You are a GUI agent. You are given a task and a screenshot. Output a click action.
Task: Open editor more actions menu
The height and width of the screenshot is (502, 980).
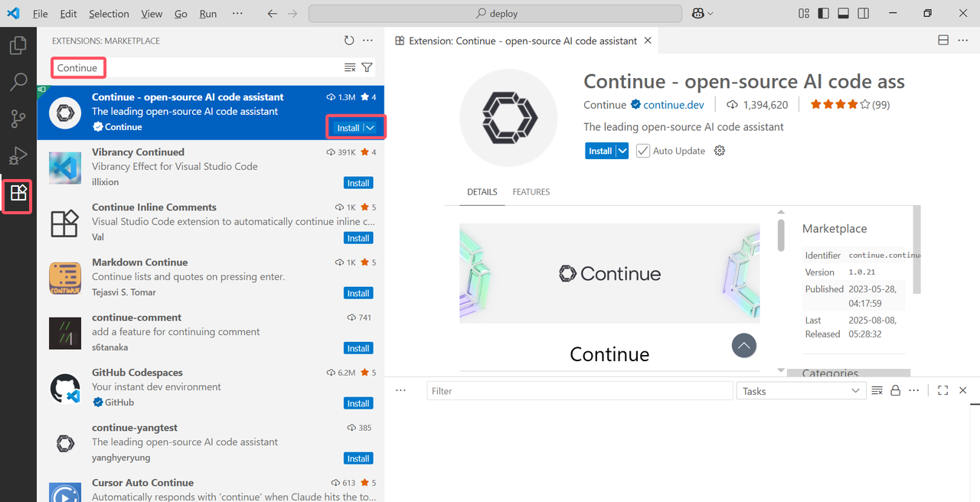click(x=963, y=41)
